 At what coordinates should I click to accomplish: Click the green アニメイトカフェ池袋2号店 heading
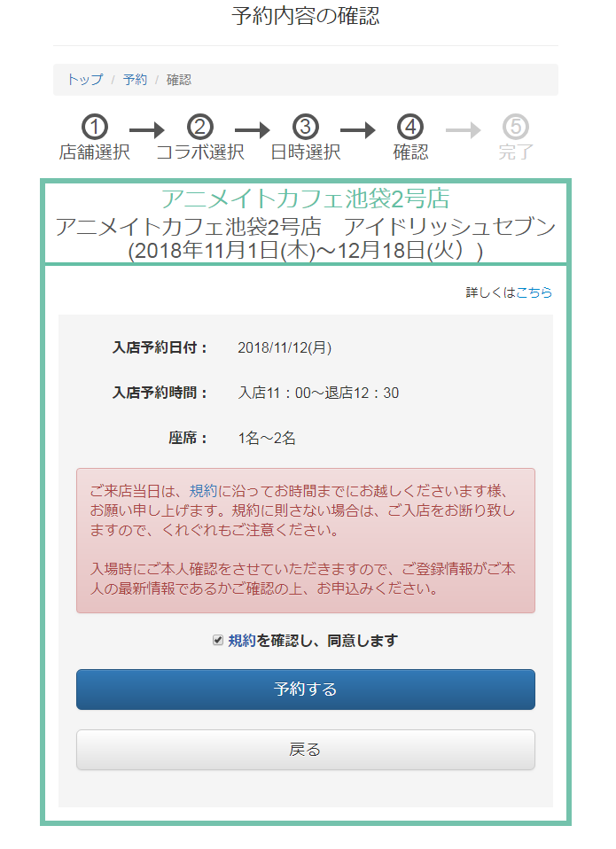(x=305, y=199)
